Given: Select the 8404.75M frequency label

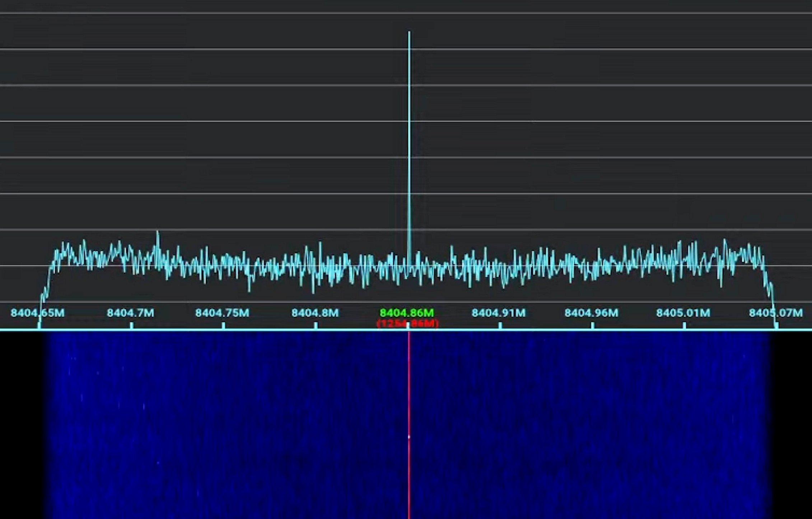Looking at the screenshot, I should pyautogui.click(x=222, y=313).
